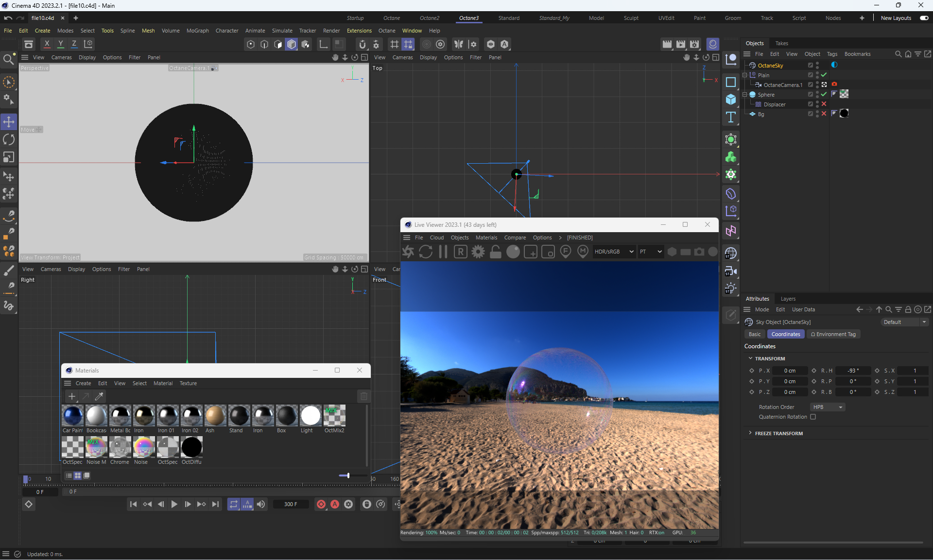Screen dimensions: 933x560
Task: Click the Cube primitive icon
Action: (x=731, y=100)
